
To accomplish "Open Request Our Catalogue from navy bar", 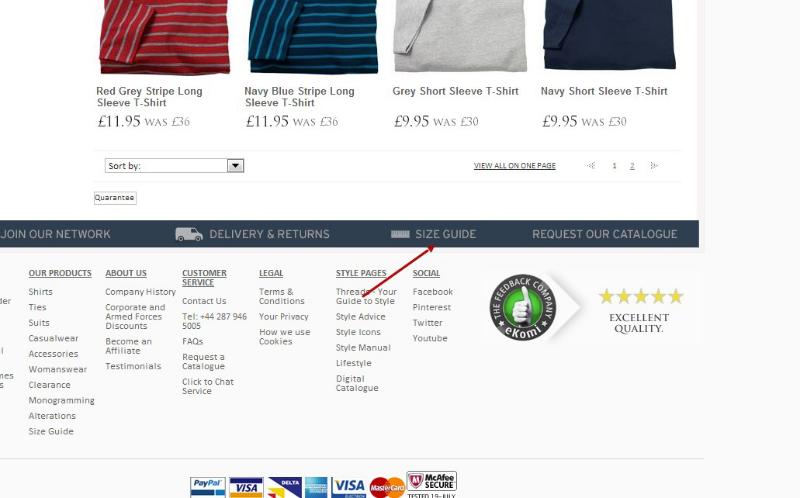I will point(604,234).
